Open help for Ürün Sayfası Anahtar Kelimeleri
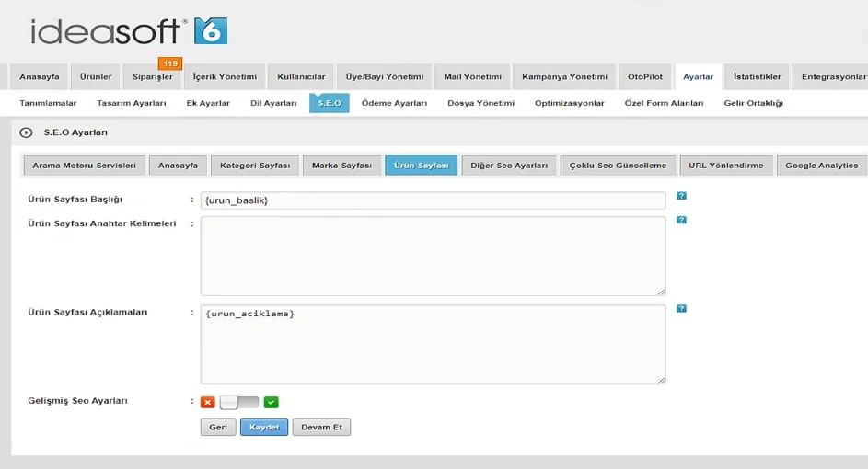868x469 pixels. [x=681, y=220]
